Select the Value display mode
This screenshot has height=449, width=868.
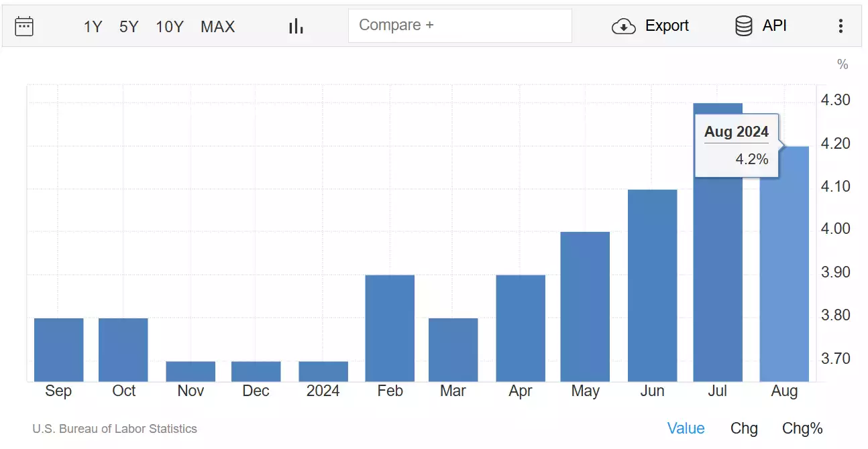(x=686, y=428)
